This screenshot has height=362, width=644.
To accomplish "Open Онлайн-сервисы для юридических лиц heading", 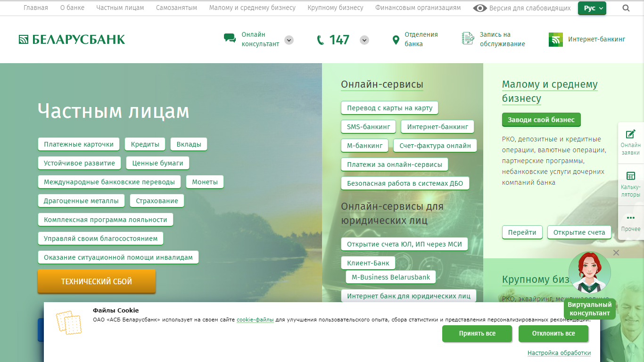I will 392,214.
